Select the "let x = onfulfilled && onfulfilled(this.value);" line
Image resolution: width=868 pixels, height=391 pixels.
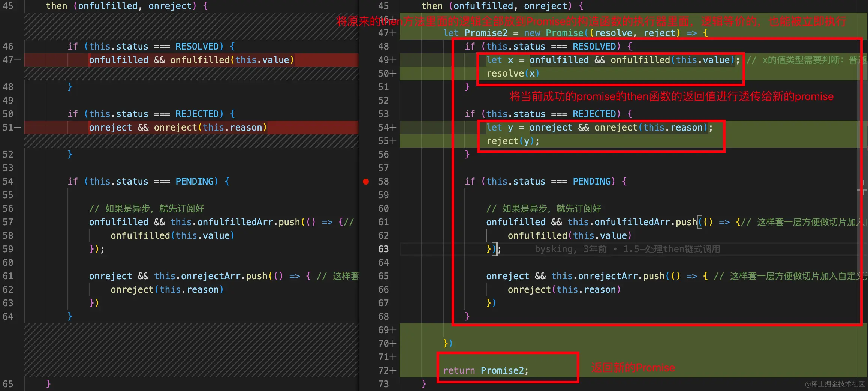pos(613,60)
